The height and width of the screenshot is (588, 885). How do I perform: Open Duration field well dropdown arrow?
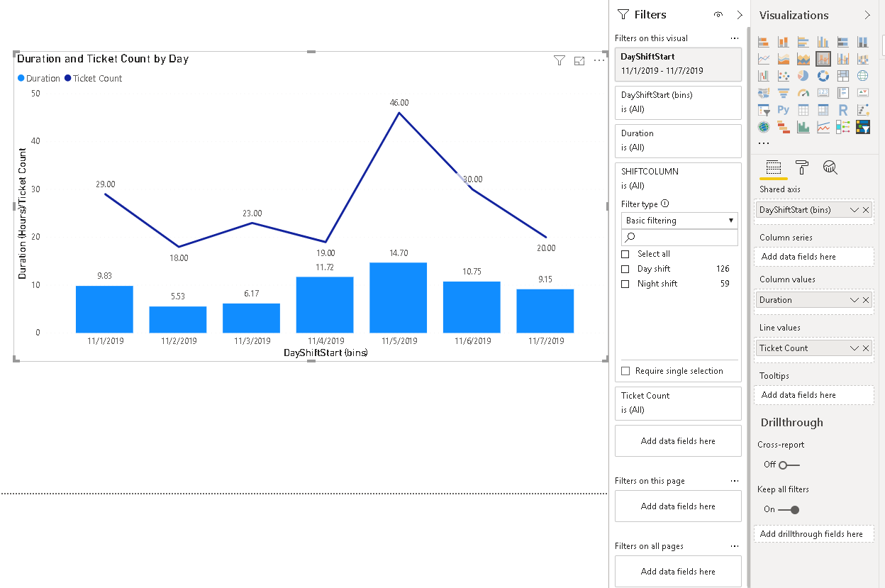pyautogui.click(x=854, y=300)
